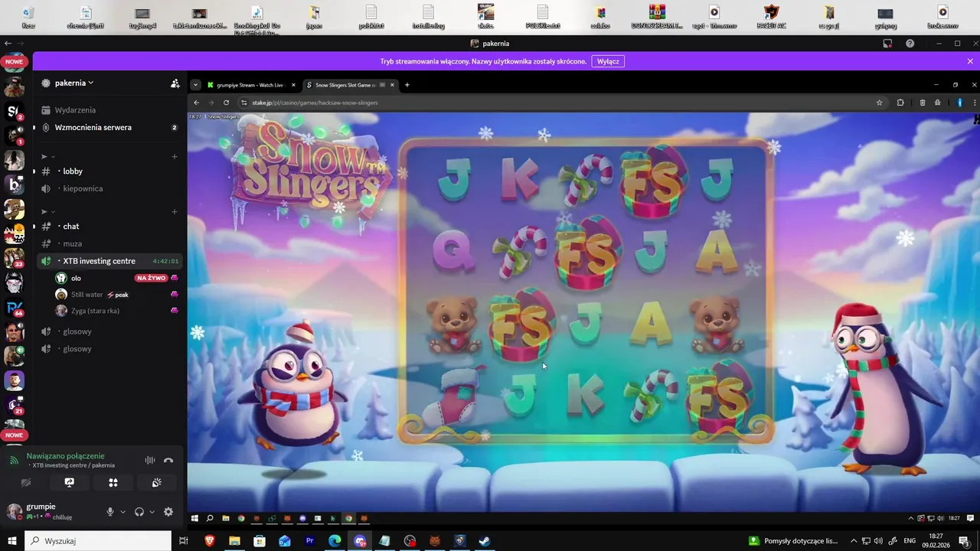Open server icon with 66 badge
Image resolution: width=980 pixels, height=551 pixels.
[x=15, y=307]
